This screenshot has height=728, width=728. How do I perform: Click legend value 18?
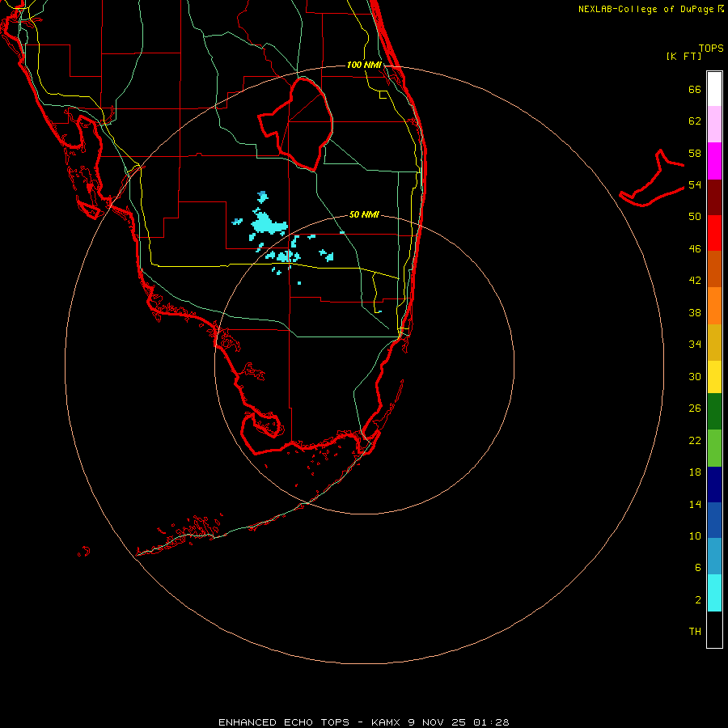click(695, 472)
